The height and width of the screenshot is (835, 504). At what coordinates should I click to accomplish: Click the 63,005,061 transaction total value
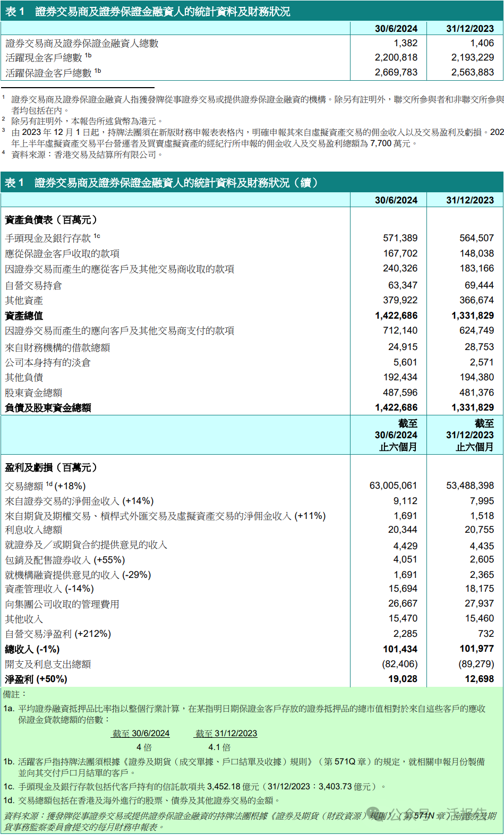click(x=393, y=485)
